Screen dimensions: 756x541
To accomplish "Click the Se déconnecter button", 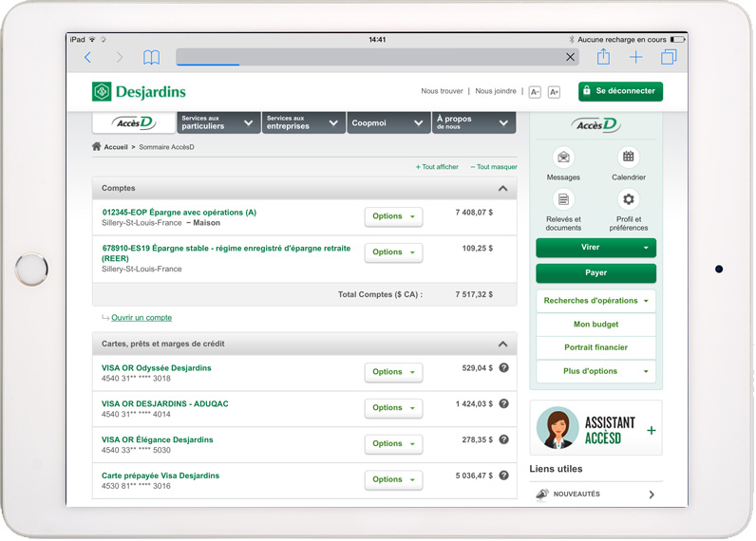I will 620,91.
